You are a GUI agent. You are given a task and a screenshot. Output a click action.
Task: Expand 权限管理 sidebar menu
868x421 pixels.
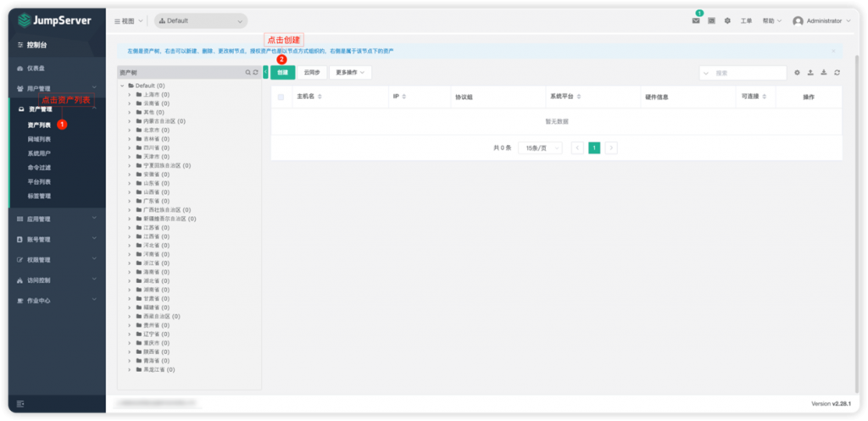[57, 260]
